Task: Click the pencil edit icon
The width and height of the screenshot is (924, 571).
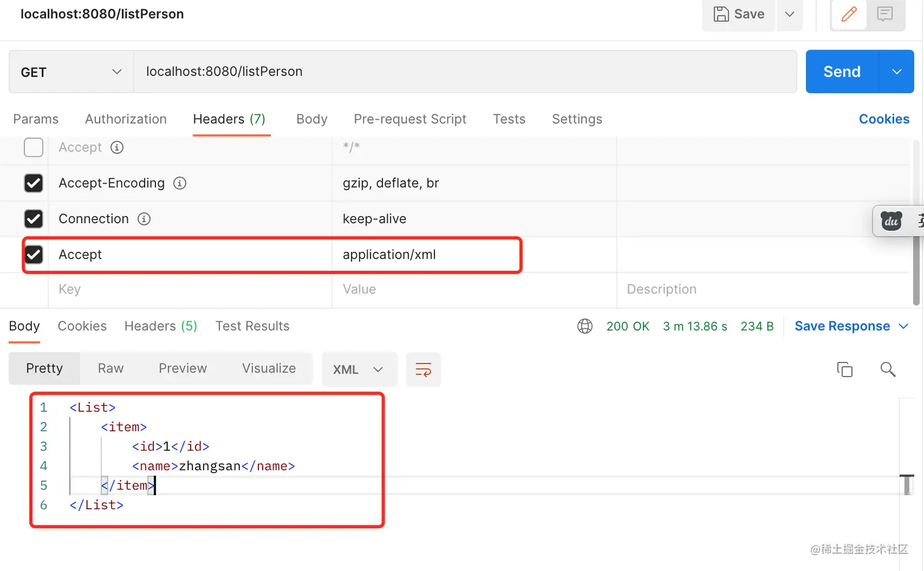Action: coord(849,14)
